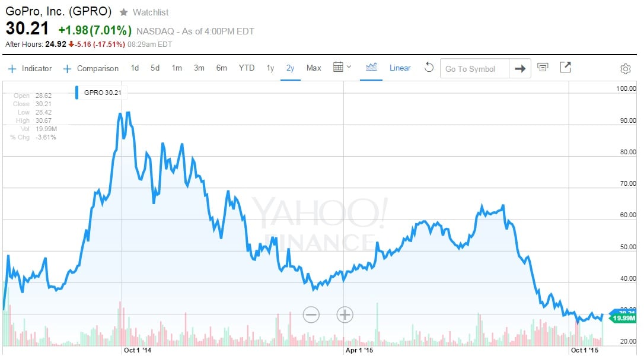Select the 1y time range
644x359 pixels.
[x=270, y=68]
